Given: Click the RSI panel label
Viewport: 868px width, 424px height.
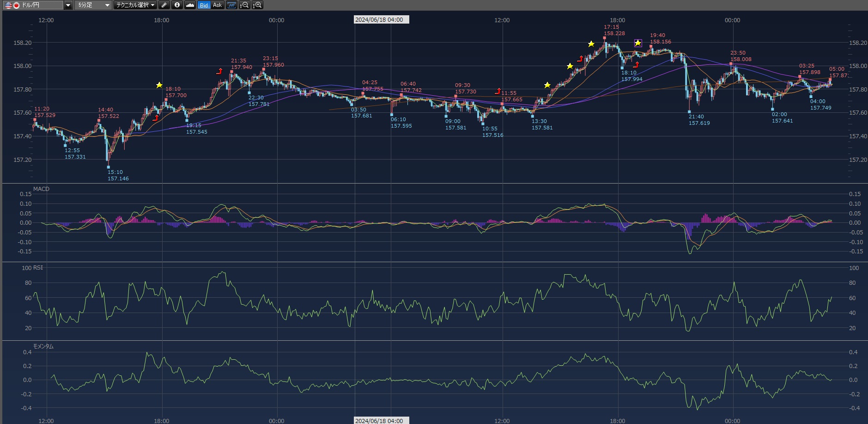Looking at the screenshot, I should (38, 268).
